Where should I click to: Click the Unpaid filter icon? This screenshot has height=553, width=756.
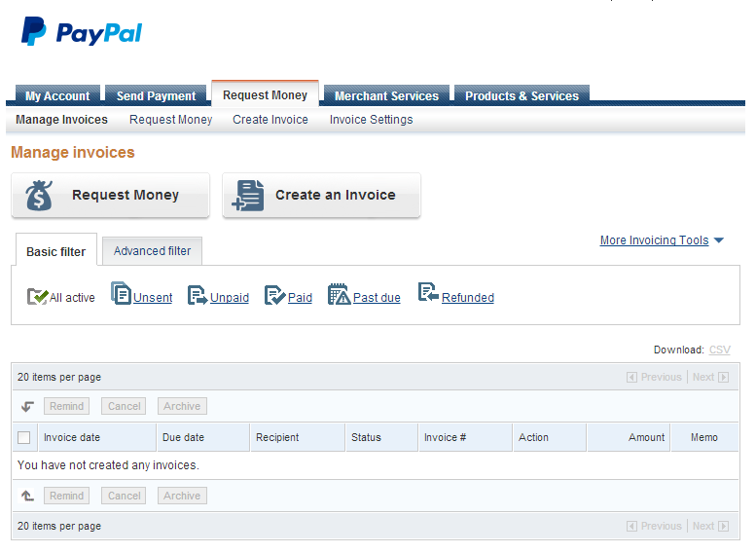click(198, 295)
